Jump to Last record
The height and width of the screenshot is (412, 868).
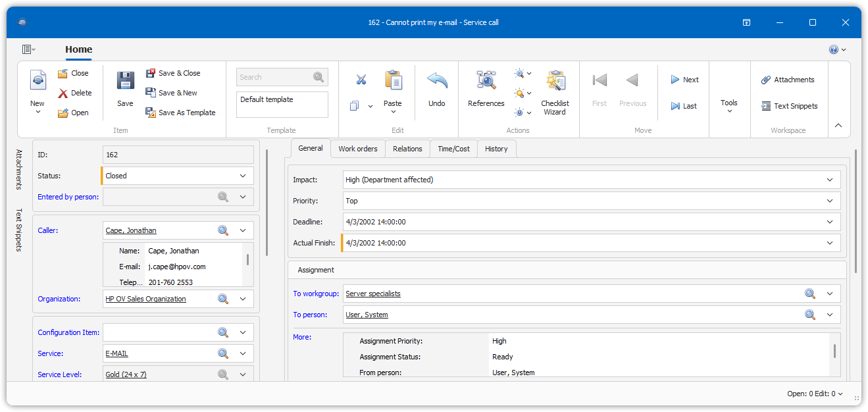pos(684,106)
